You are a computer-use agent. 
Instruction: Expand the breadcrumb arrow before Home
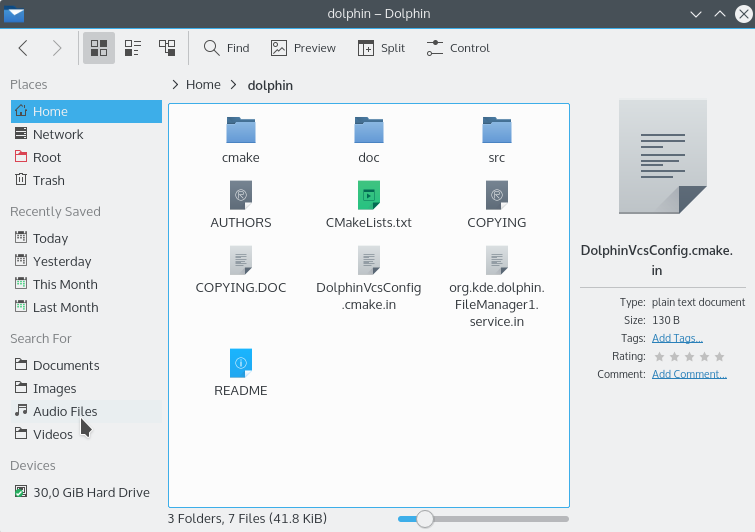pyautogui.click(x=176, y=85)
